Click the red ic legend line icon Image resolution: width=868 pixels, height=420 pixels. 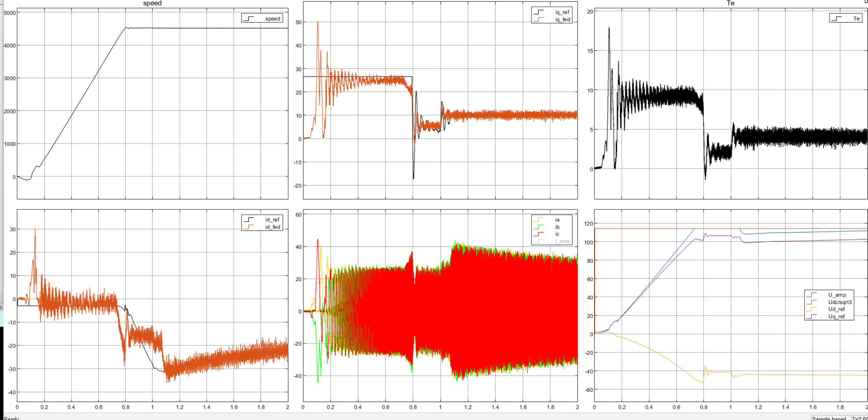(x=538, y=234)
